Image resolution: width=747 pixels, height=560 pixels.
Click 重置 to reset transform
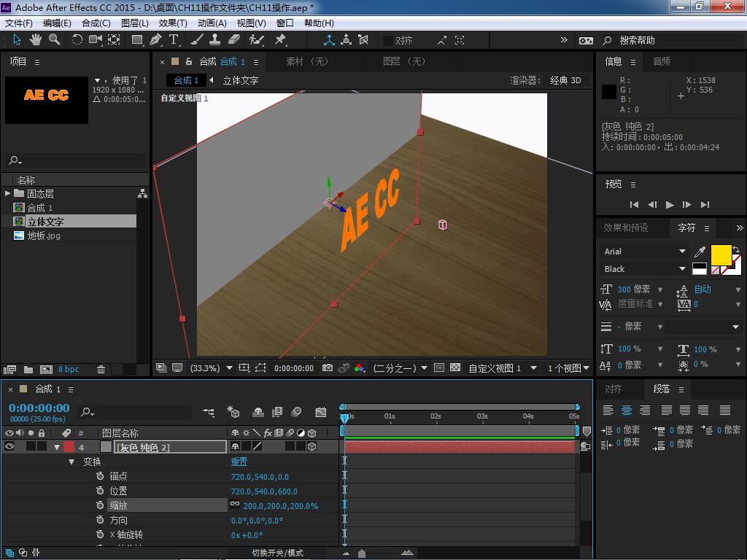(x=239, y=462)
